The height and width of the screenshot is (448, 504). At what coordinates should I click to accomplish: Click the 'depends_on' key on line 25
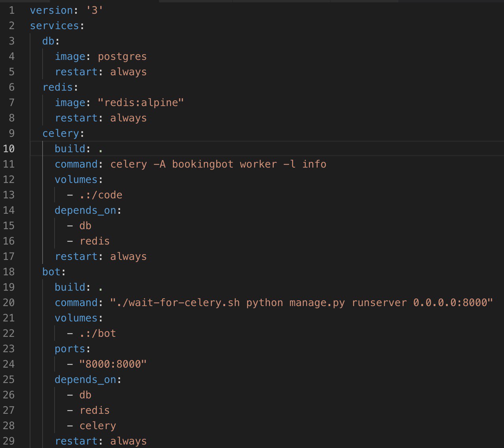point(85,380)
